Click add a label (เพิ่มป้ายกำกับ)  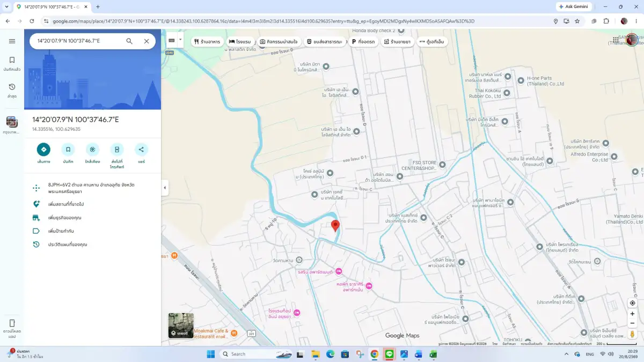click(92, 231)
